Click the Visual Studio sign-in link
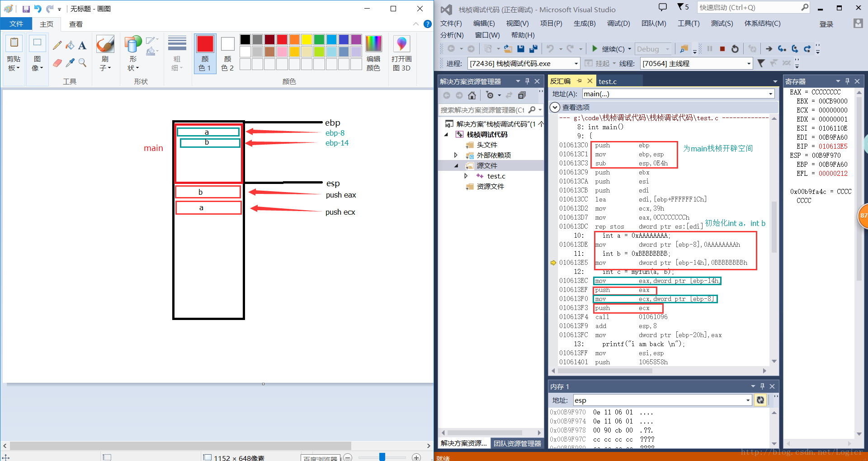This screenshot has width=868, height=461. [x=826, y=24]
